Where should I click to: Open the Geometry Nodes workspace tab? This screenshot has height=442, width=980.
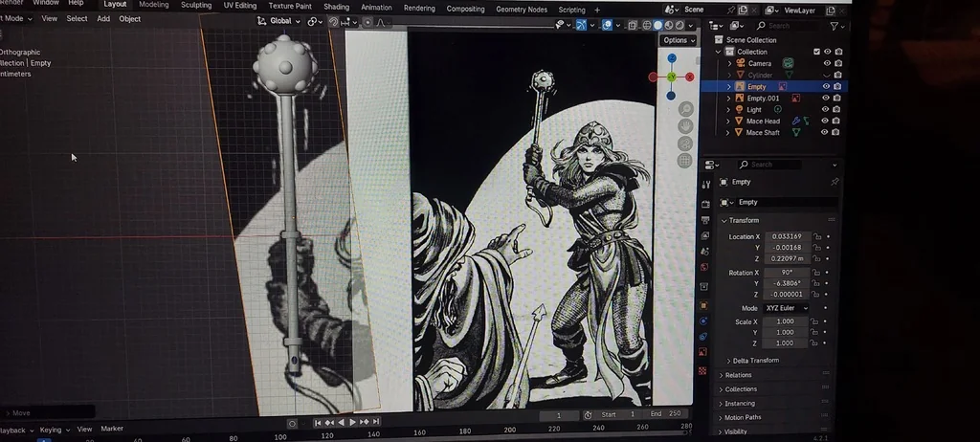(521, 9)
